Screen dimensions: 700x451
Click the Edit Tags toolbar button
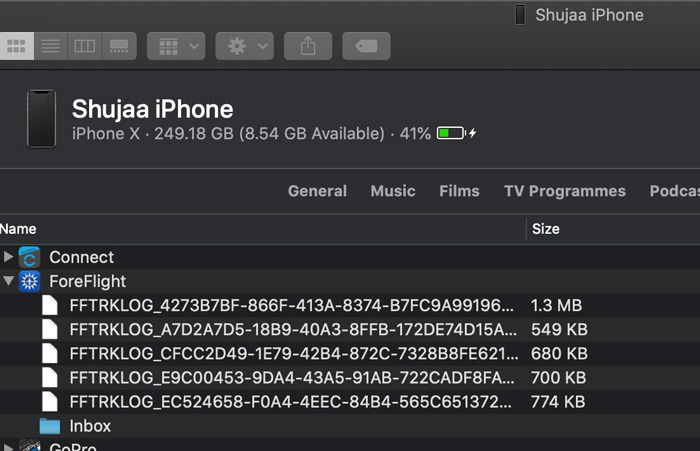coord(366,46)
